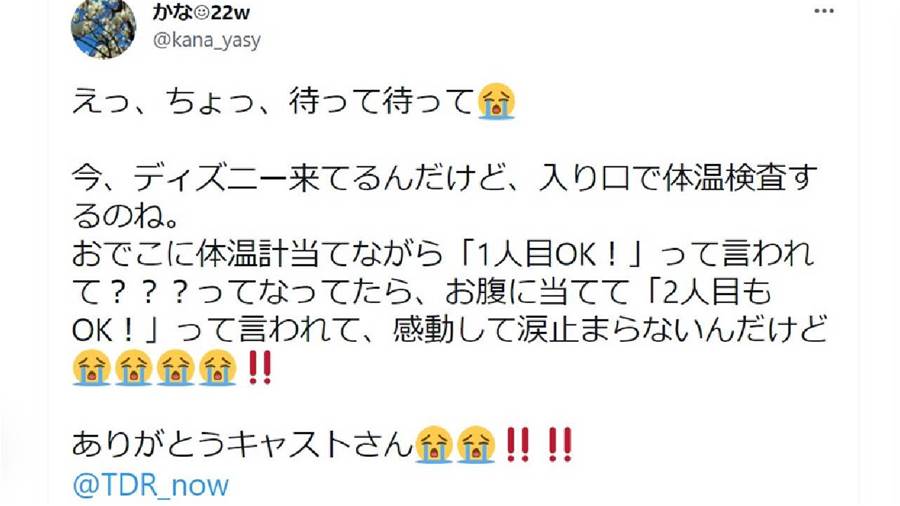Open the @TDR_now mention link

[x=151, y=485]
